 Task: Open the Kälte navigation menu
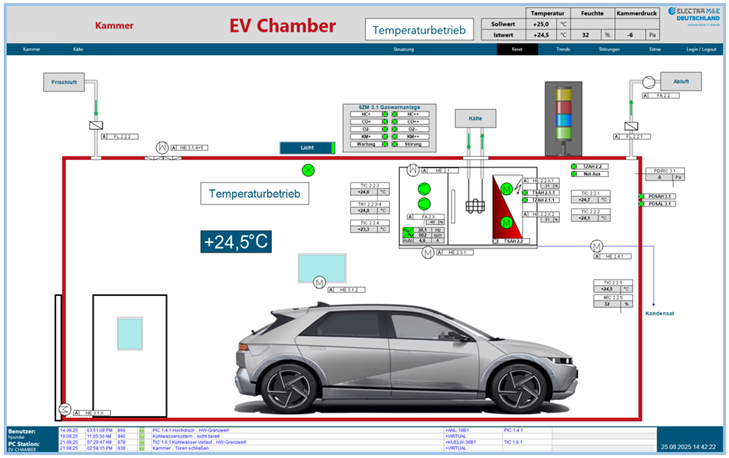tap(78, 48)
